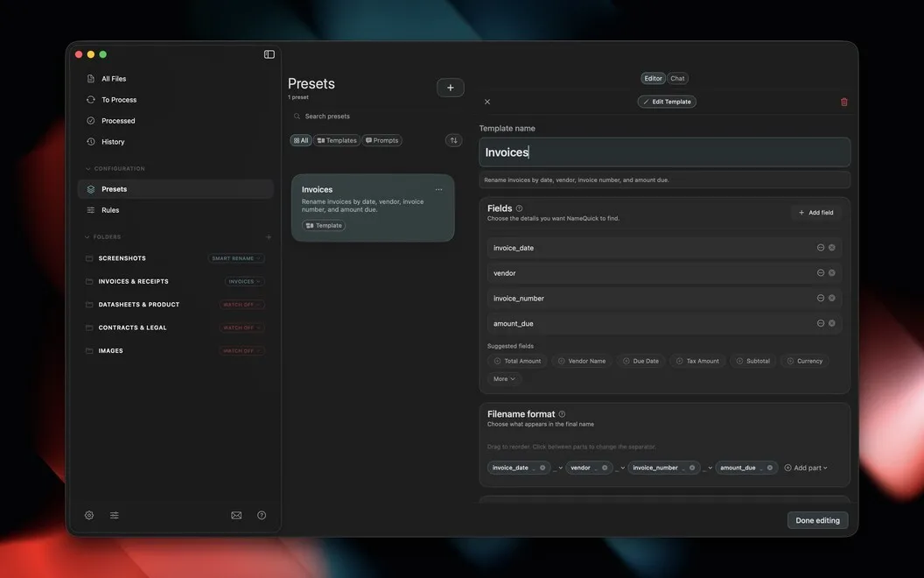
Task: Remove the invoice_number field with X icon
Action: point(831,299)
